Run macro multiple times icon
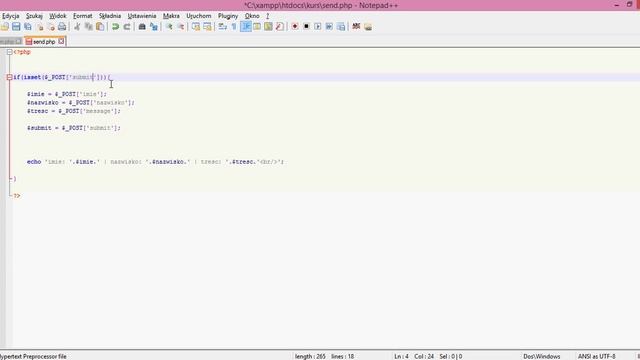Viewport: 640px width, 360px height. pos(329,27)
